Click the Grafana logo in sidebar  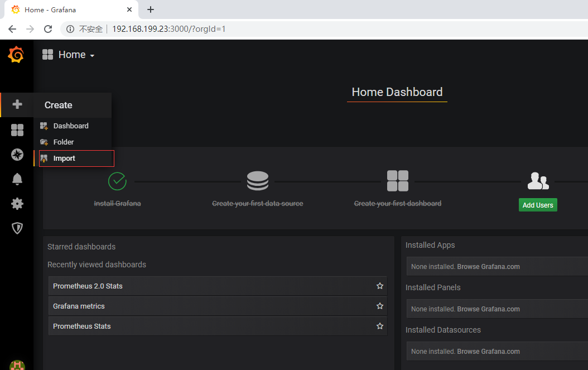pos(16,55)
